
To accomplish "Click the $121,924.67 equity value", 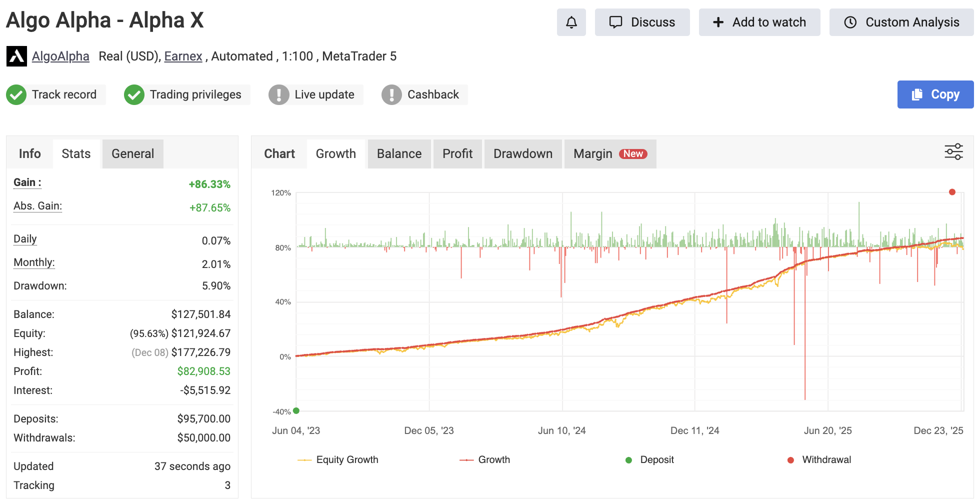I will pos(201,333).
